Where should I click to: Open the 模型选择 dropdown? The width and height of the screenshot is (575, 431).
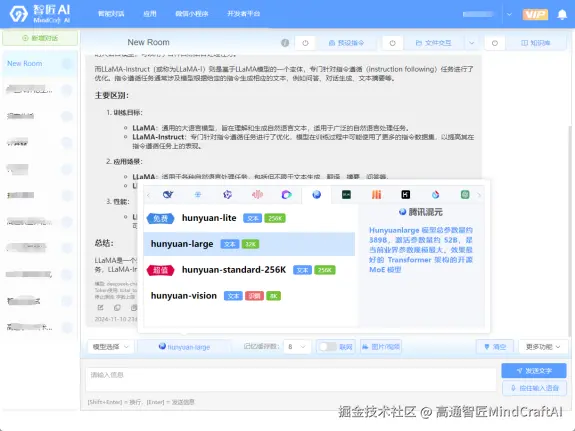[110, 347]
